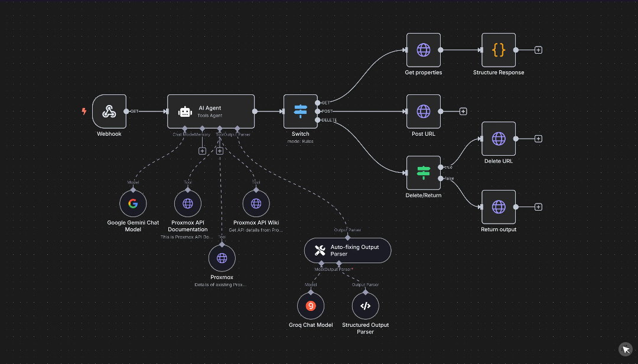This screenshot has width=638, height=364.
Task: Click the Switch POST output connector
Action: 318,112
